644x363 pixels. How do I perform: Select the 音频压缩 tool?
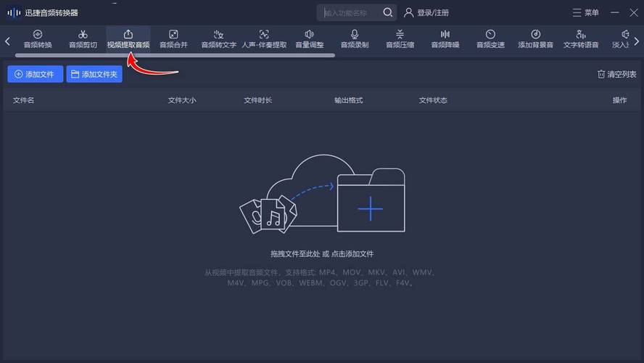click(400, 39)
